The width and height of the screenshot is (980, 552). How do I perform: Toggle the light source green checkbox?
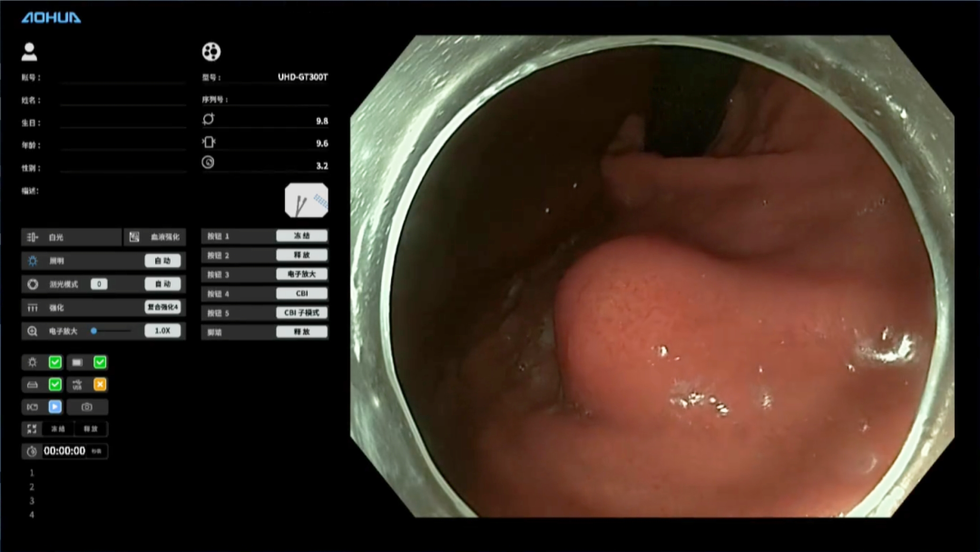coord(55,362)
